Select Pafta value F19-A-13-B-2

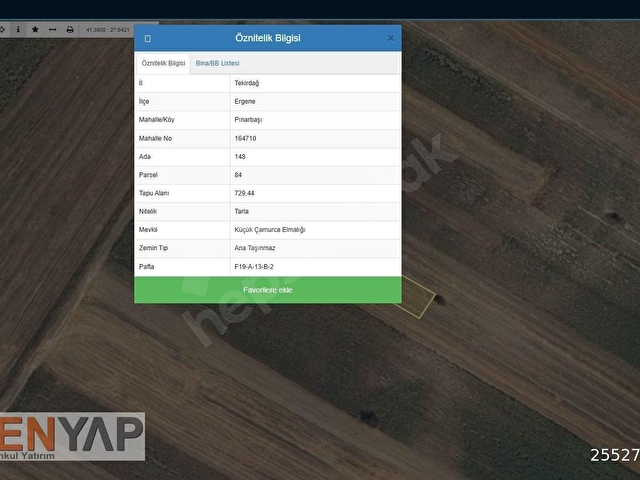pyautogui.click(x=254, y=267)
